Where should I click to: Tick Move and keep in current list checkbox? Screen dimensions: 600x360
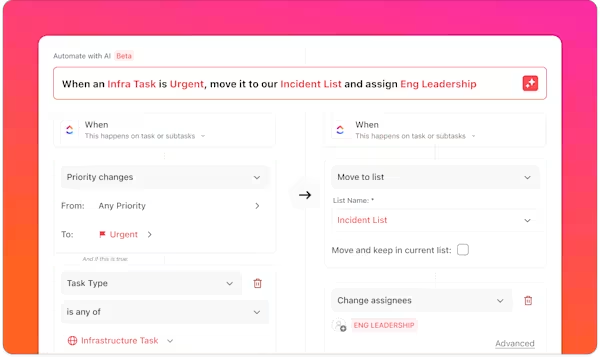point(463,250)
